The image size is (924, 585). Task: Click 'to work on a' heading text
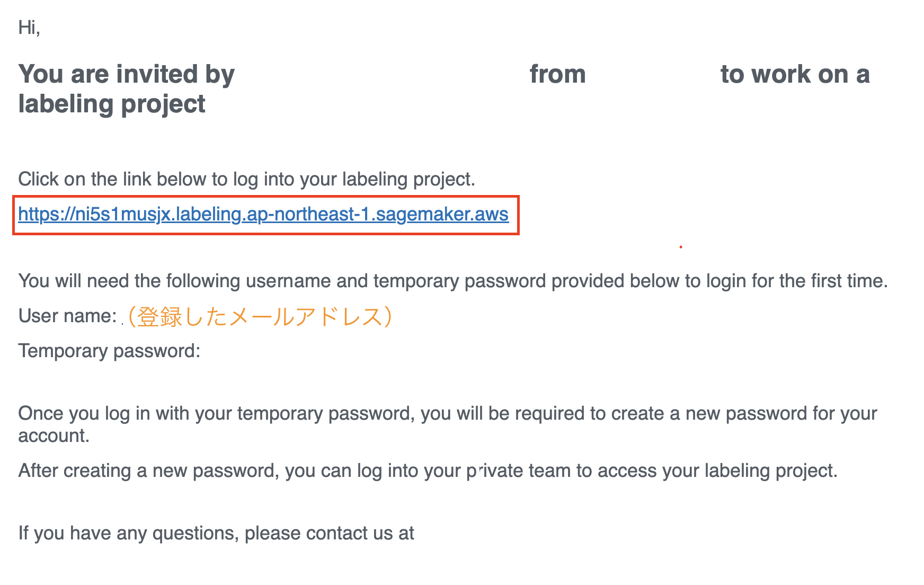(x=795, y=74)
